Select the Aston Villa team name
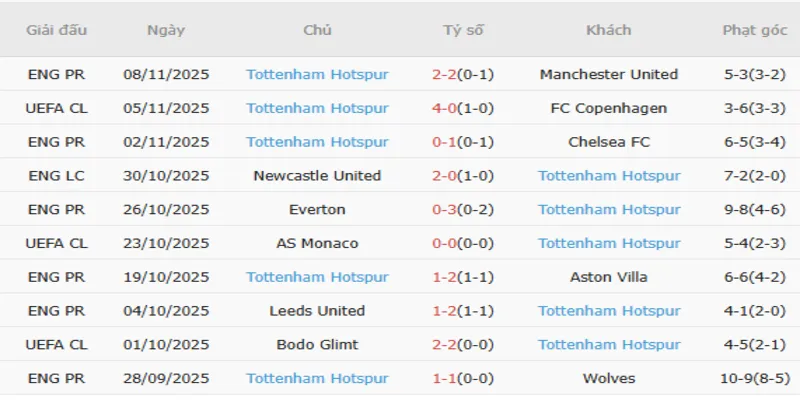Screen dimensions: 800x400 [x=608, y=277]
